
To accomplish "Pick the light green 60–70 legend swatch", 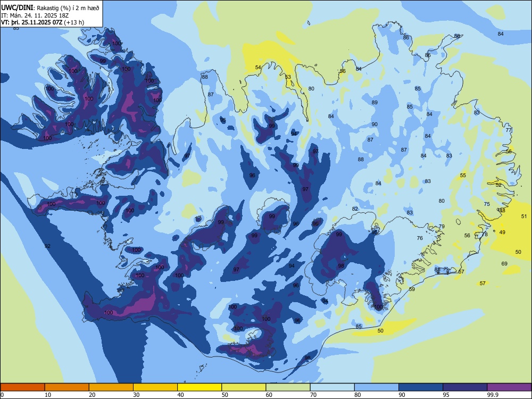I will pyautogui.click(x=288, y=387).
